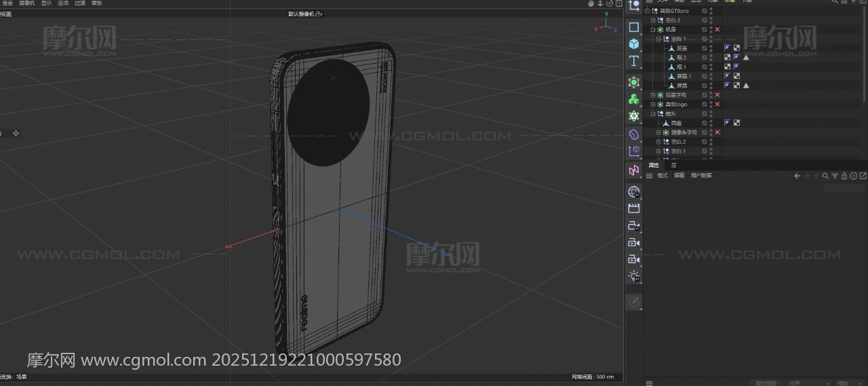This screenshot has height=386, width=868.
Task: Collapse the 真我GT8pro tree node
Action: (x=648, y=11)
